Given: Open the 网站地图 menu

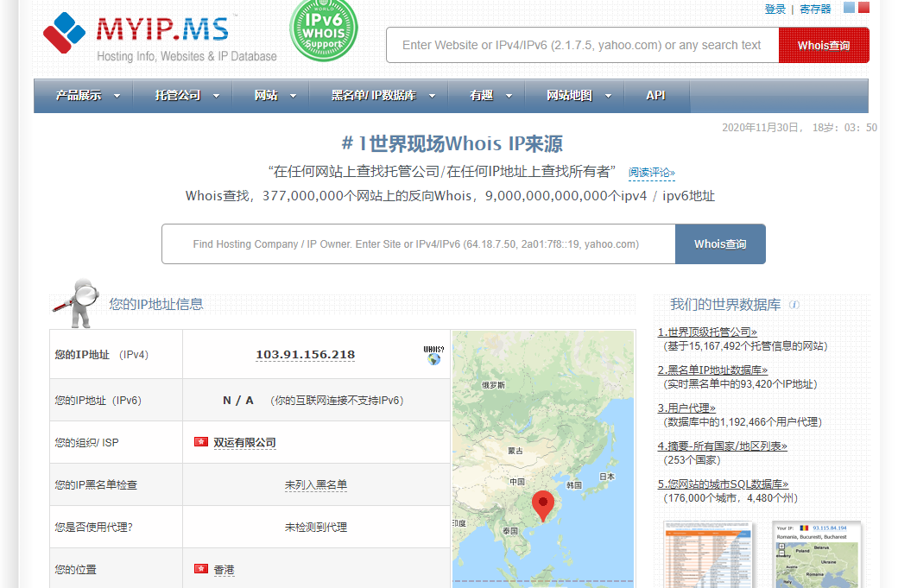Looking at the screenshot, I should [579, 96].
